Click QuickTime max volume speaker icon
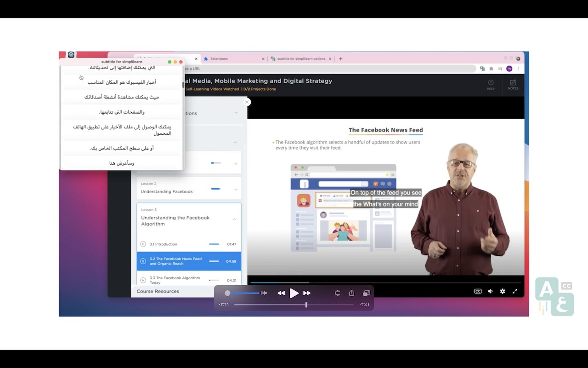The image size is (588, 368). point(264,293)
